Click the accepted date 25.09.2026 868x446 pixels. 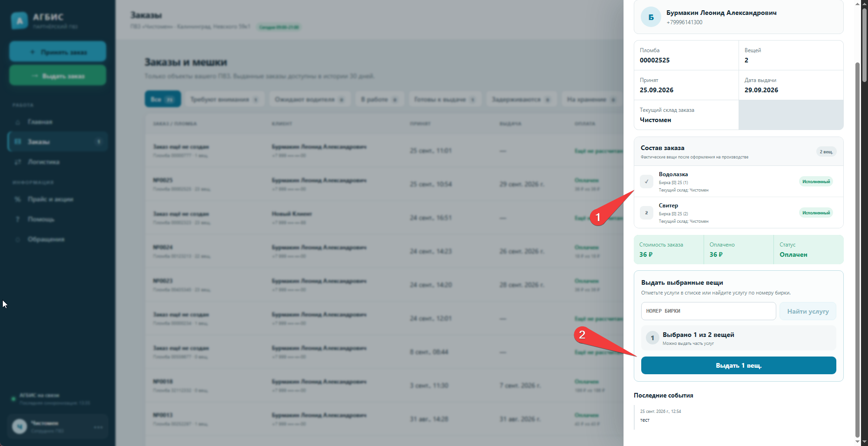[x=657, y=90]
